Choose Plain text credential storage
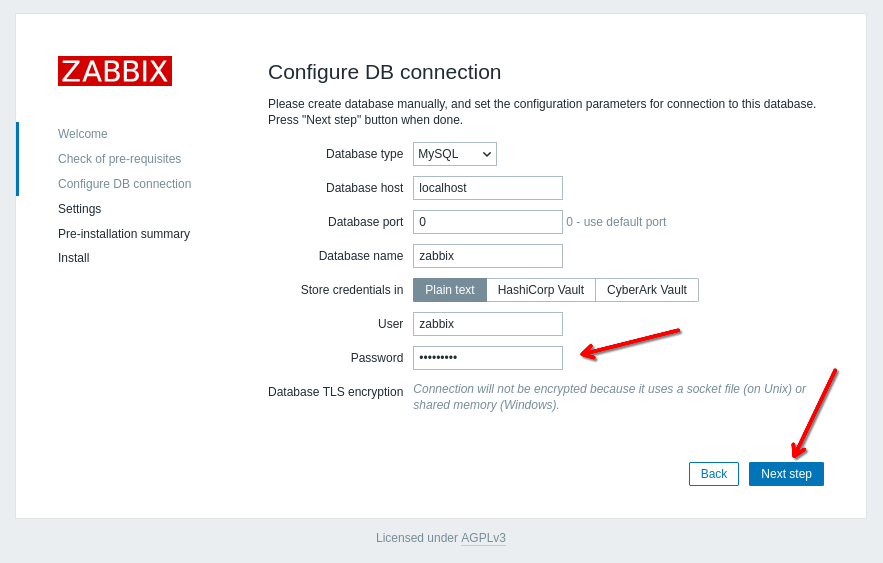The height and width of the screenshot is (563, 883). click(x=450, y=290)
